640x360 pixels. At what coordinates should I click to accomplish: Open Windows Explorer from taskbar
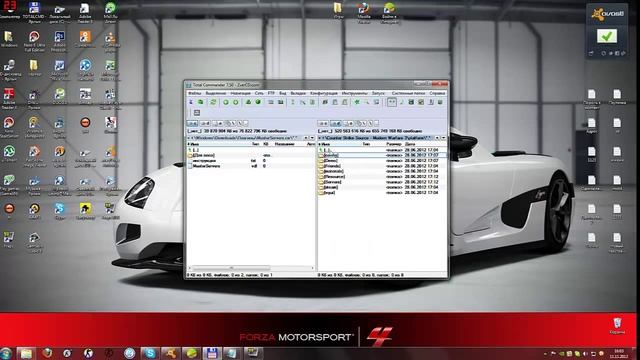pos(26,353)
